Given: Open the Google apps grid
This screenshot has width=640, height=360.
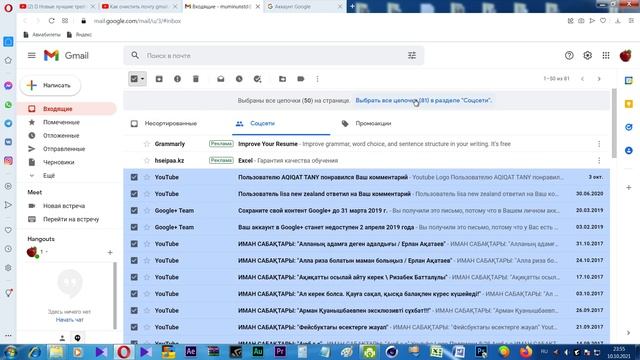Looking at the screenshot, I should pyautogui.click(x=606, y=56).
